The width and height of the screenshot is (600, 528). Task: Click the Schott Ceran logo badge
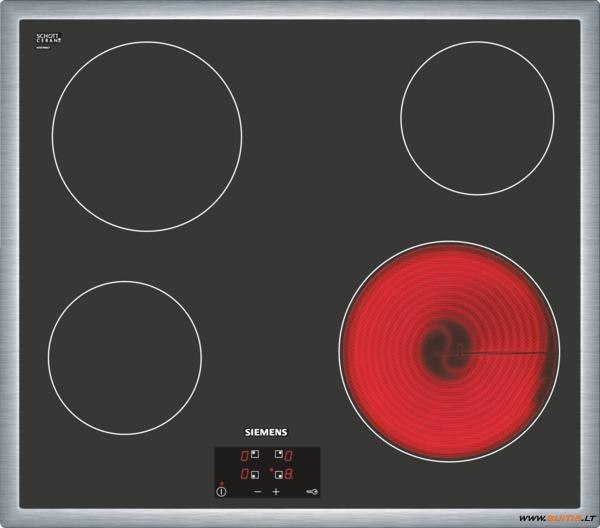tap(49, 39)
